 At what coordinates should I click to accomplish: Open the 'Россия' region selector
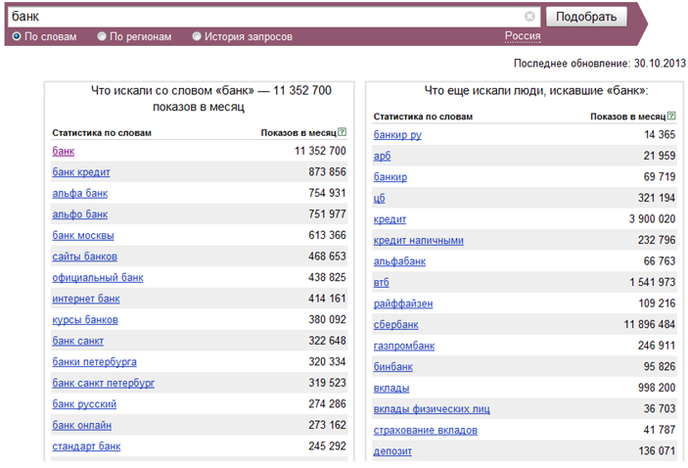click(x=523, y=36)
